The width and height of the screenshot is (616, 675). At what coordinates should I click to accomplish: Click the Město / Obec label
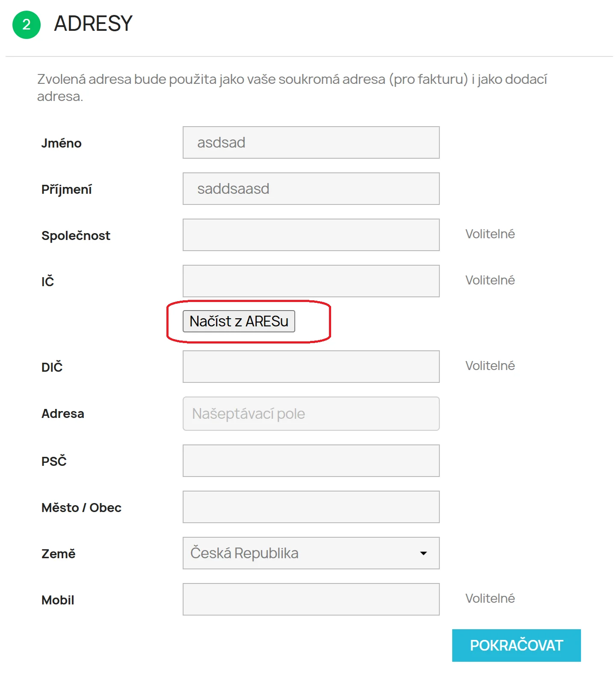coord(81,508)
